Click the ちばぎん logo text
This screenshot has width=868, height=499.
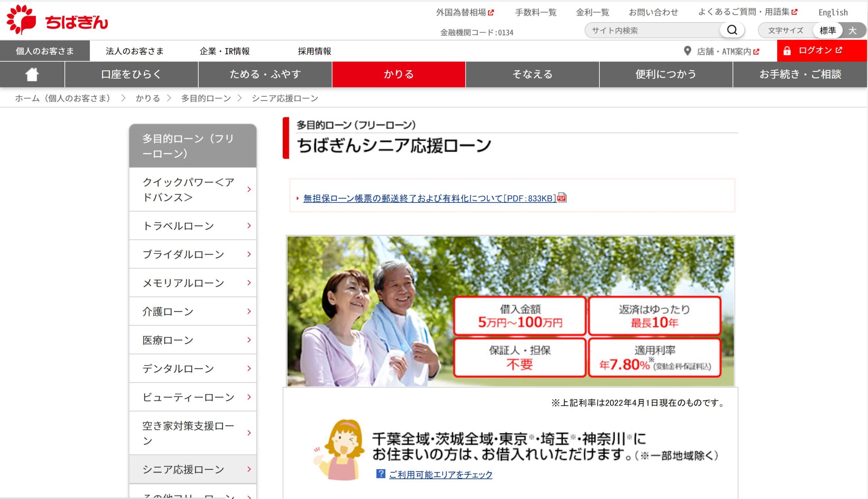(x=76, y=23)
